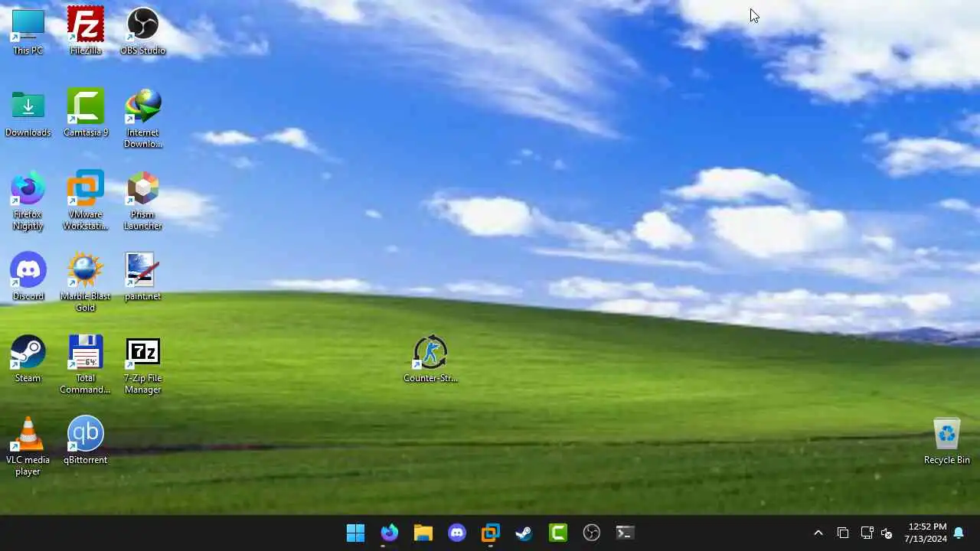Select the Discord desktop shortcut
Screen dimensions: 980x551
(28, 277)
